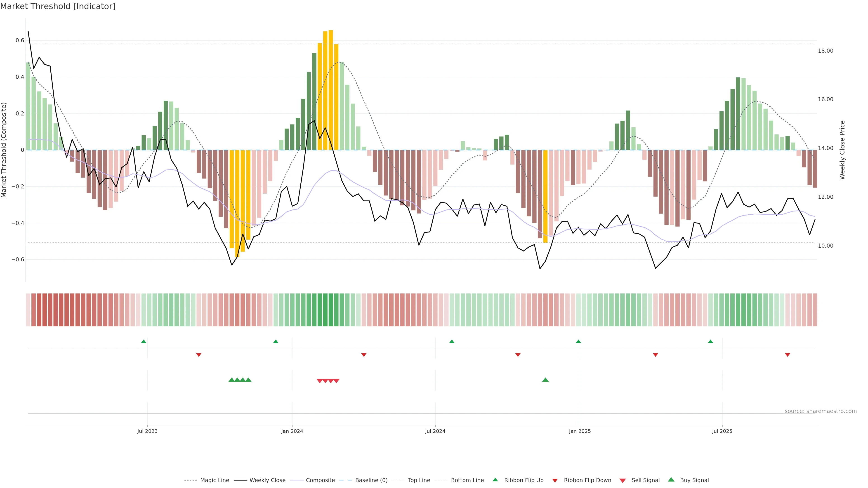Click the Market Threshold [Indicator] title
The image size is (868, 488).
point(58,6)
